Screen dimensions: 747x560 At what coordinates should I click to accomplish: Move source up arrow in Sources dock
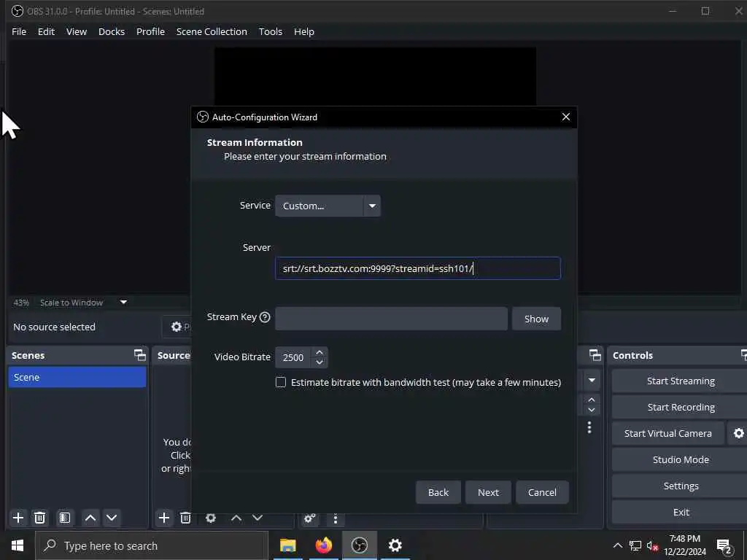[x=236, y=518]
